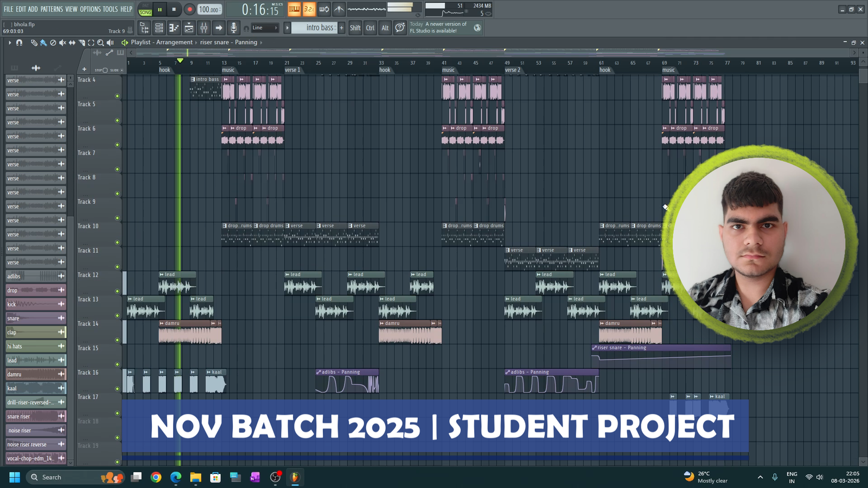Open the intro bass pattern selector
Screen dimensions: 868x488
coord(319,28)
